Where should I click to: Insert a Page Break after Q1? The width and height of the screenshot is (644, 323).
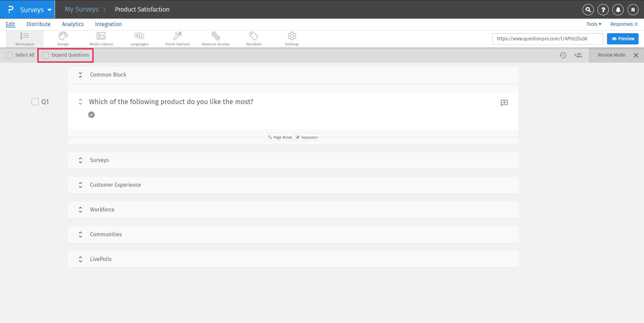pyautogui.click(x=280, y=137)
